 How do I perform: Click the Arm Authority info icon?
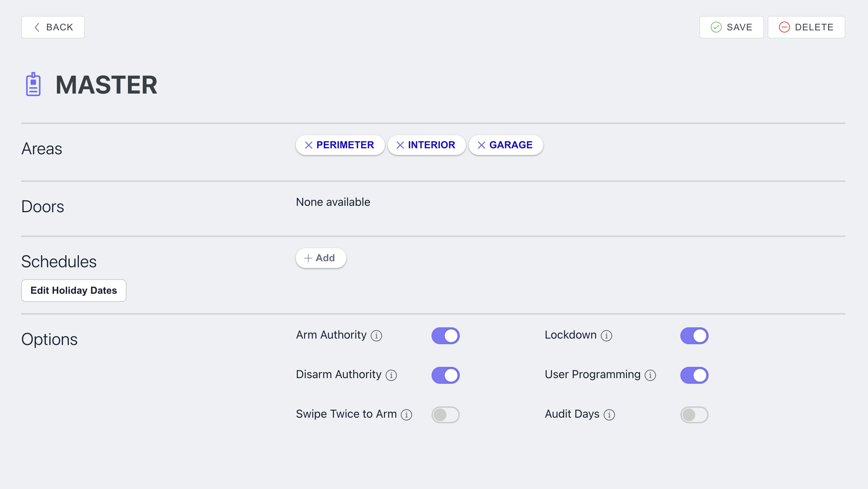pos(376,335)
